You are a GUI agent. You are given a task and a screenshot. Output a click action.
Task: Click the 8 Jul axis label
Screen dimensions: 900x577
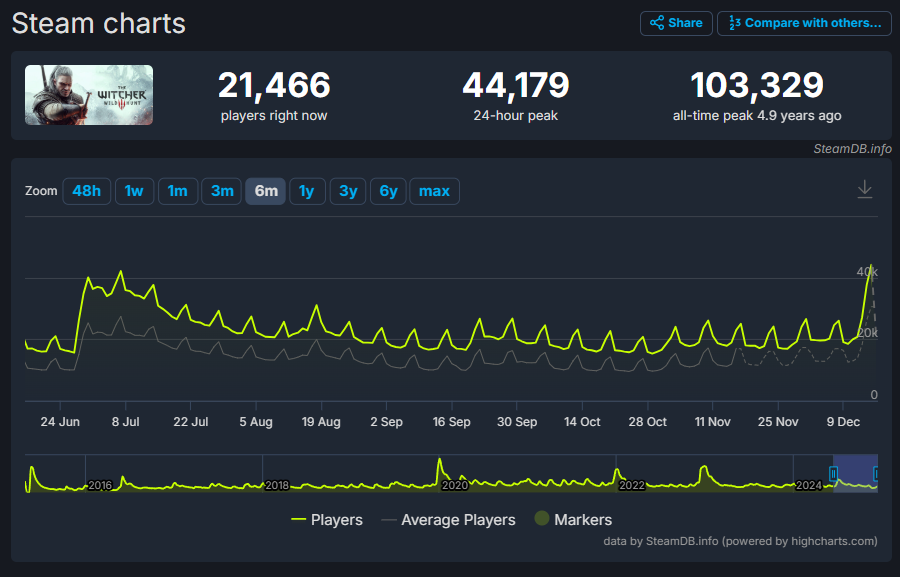pos(126,422)
